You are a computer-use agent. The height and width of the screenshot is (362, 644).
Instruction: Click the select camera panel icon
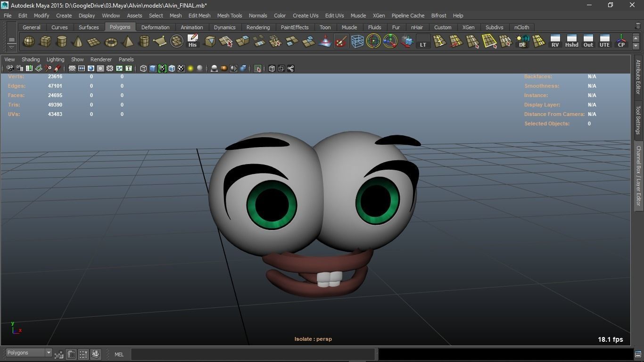[10, 68]
